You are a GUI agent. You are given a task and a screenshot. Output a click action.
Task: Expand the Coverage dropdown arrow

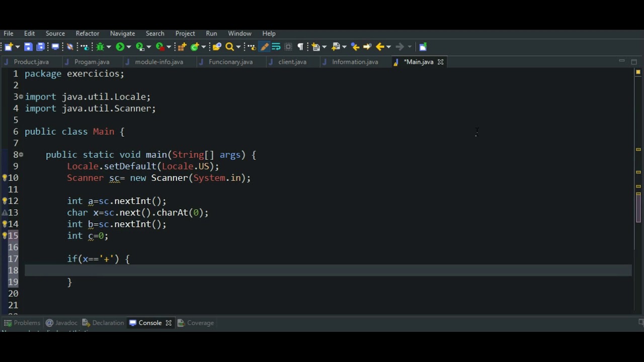149,47
